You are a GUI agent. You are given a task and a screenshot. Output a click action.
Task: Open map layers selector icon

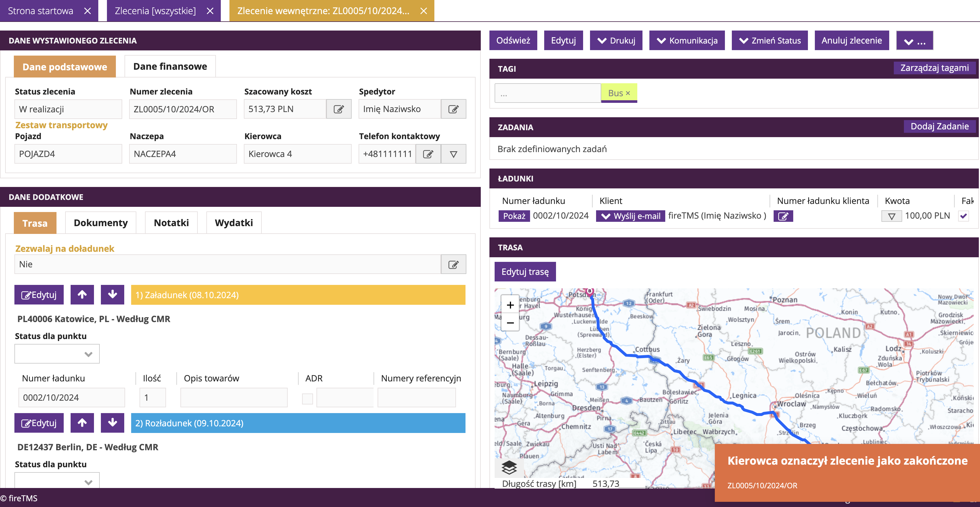click(509, 468)
